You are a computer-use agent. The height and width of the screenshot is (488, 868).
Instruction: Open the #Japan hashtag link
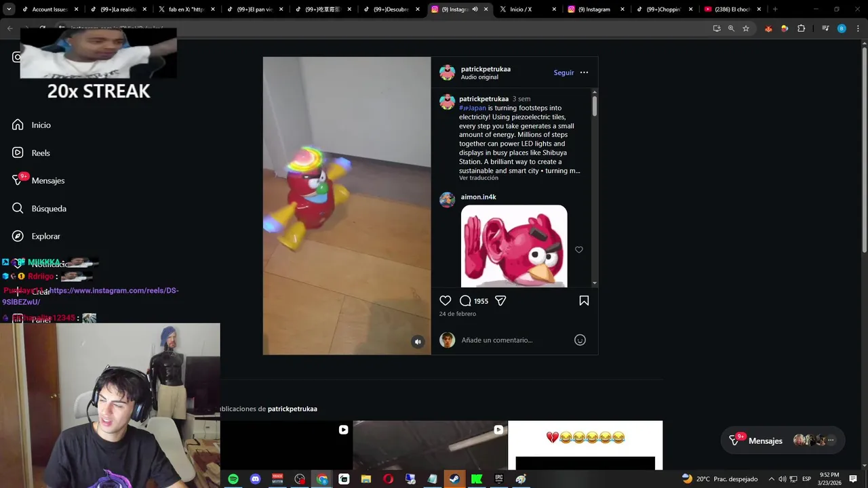(473, 108)
